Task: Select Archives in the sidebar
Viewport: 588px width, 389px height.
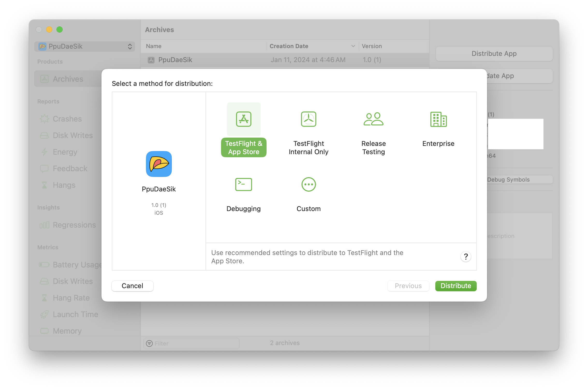Action: [x=68, y=79]
